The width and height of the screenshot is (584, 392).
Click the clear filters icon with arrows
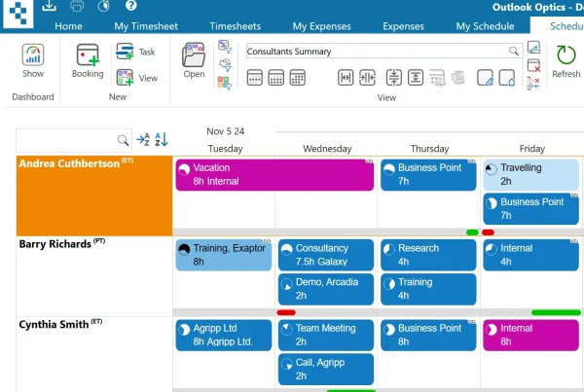(533, 83)
